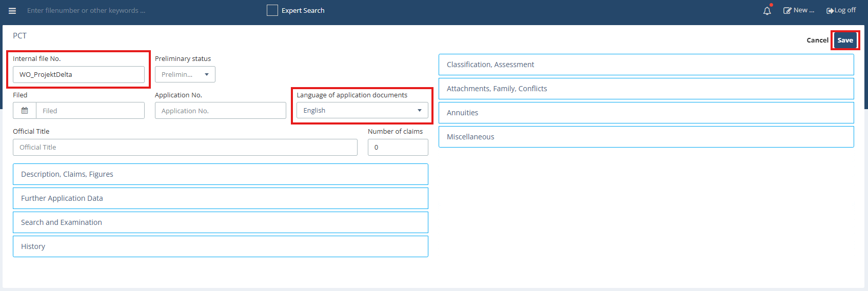The width and height of the screenshot is (868, 291).
Task: Expand the History section
Action: pyautogui.click(x=220, y=246)
